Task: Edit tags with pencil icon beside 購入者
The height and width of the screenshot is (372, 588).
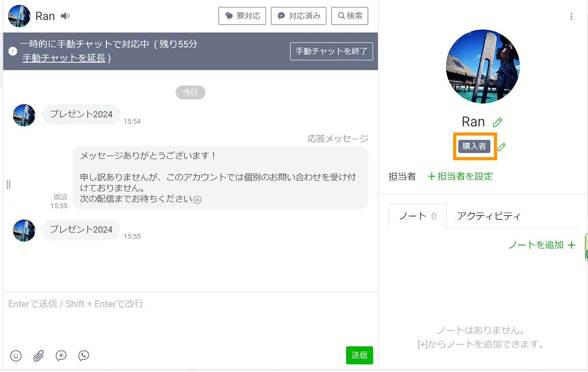Action: point(501,147)
